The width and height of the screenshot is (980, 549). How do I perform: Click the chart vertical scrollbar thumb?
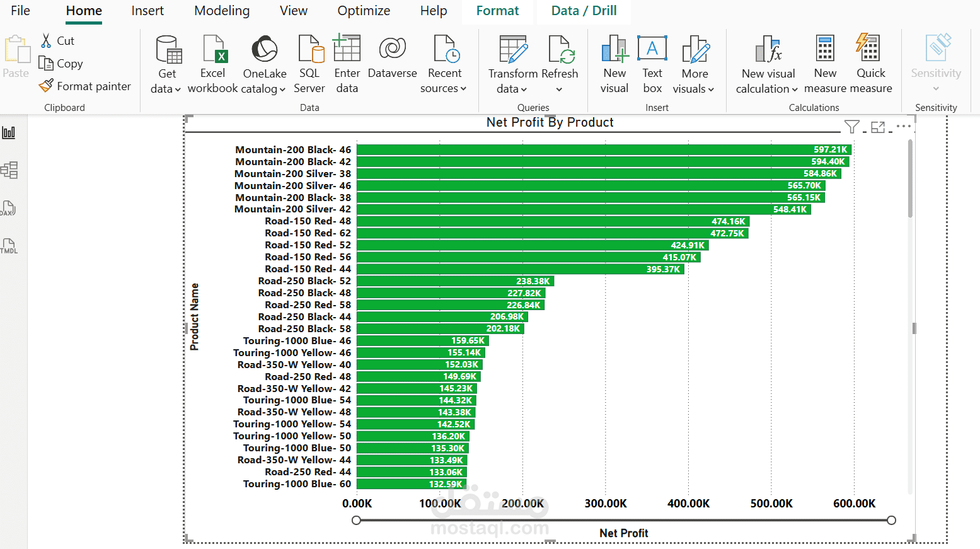pos(910,179)
